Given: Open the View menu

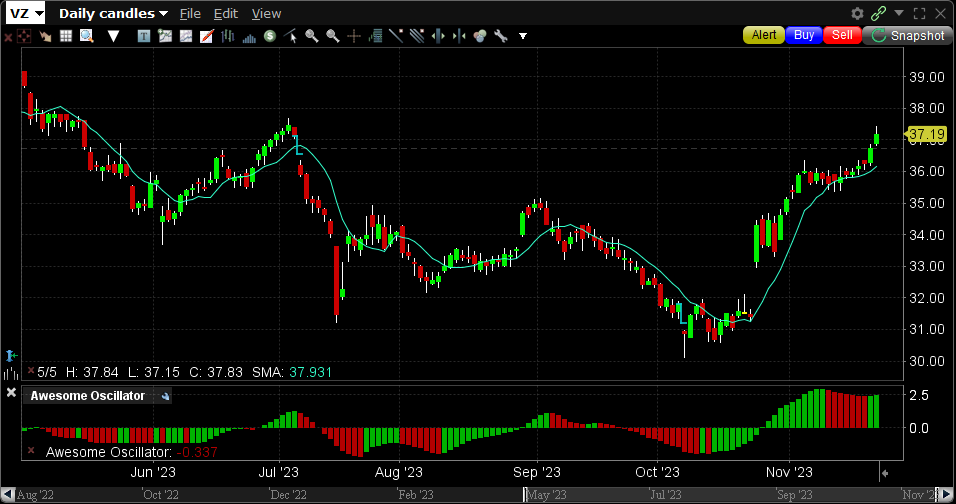Looking at the screenshot, I should pos(266,13).
